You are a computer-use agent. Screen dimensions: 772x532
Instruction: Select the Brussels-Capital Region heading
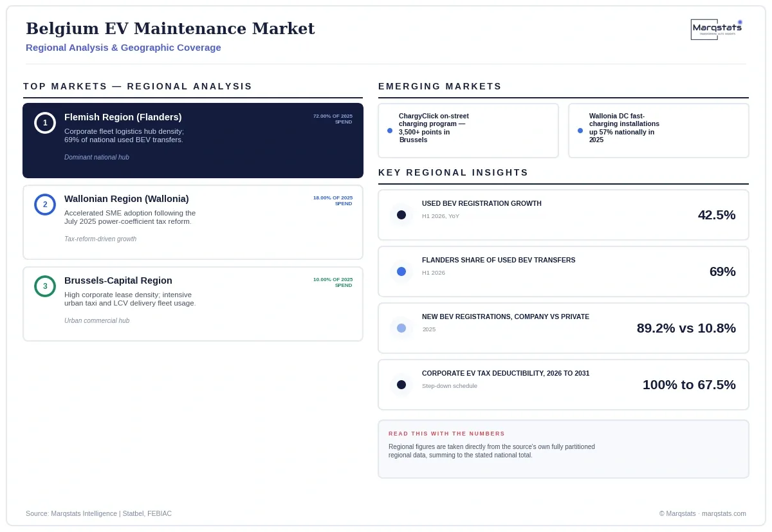[118, 280]
